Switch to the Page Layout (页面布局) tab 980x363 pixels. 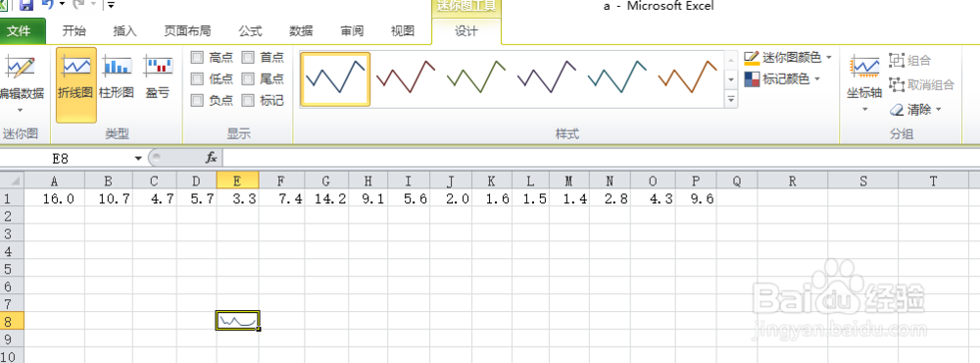(187, 31)
